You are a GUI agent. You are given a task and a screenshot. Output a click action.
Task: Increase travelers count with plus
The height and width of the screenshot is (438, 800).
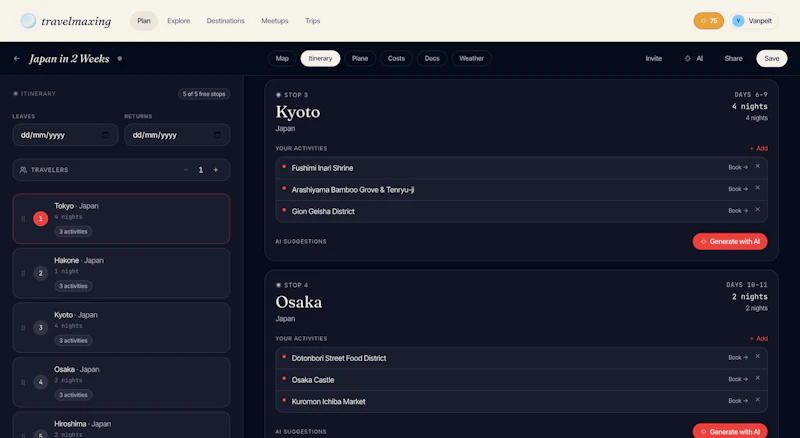tap(216, 170)
